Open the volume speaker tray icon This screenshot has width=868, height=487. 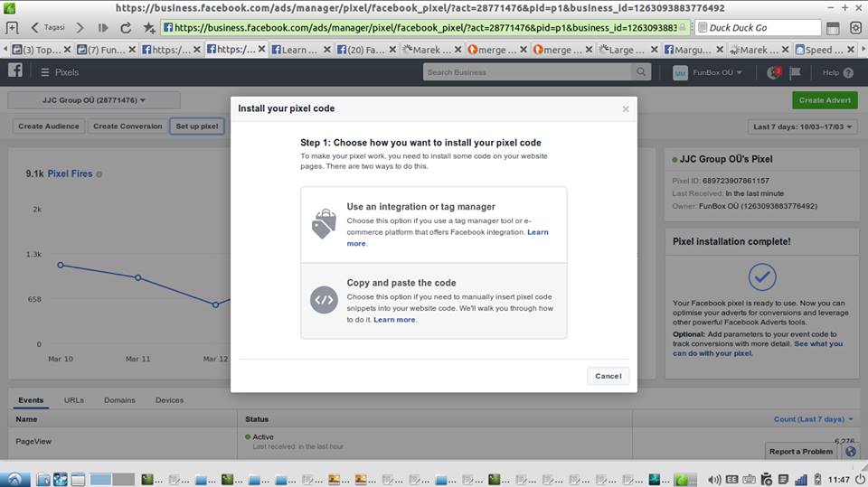pyautogui.click(x=714, y=479)
